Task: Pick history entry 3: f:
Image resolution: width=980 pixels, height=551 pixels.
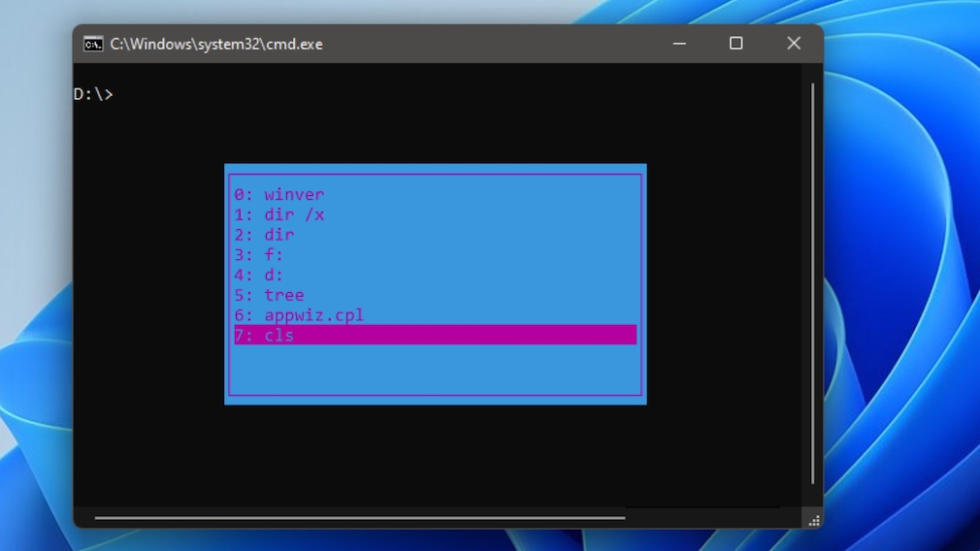Action: [x=435, y=254]
